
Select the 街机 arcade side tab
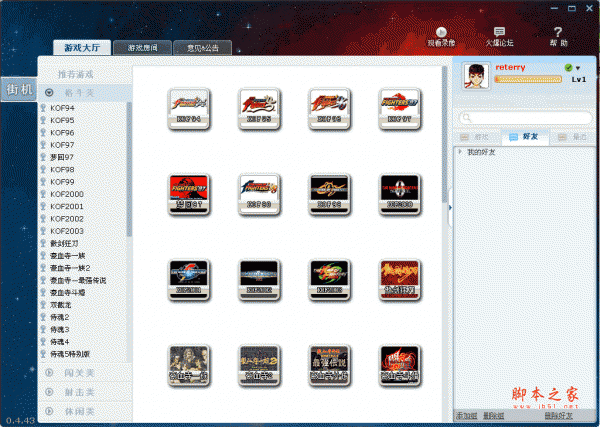click(x=19, y=90)
